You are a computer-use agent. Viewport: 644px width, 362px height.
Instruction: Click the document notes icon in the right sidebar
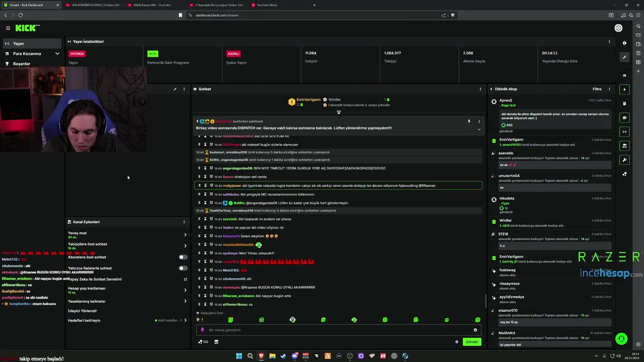coord(624,104)
